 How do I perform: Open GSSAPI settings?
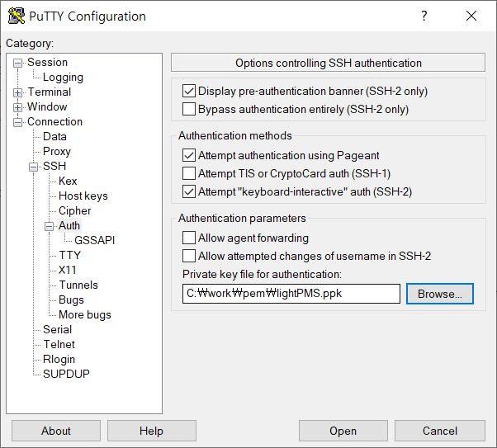click(x=94, y=240)
